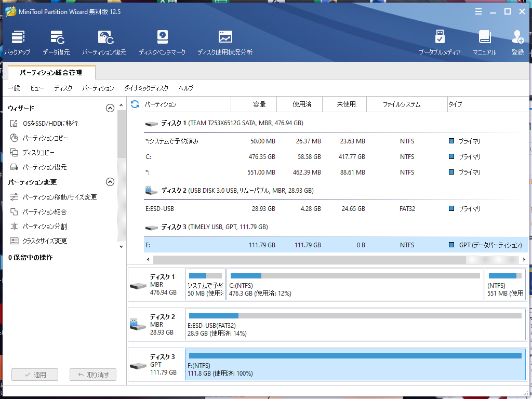
Task: Click the partition list scroll right arrow
Action: coord(524,260)
